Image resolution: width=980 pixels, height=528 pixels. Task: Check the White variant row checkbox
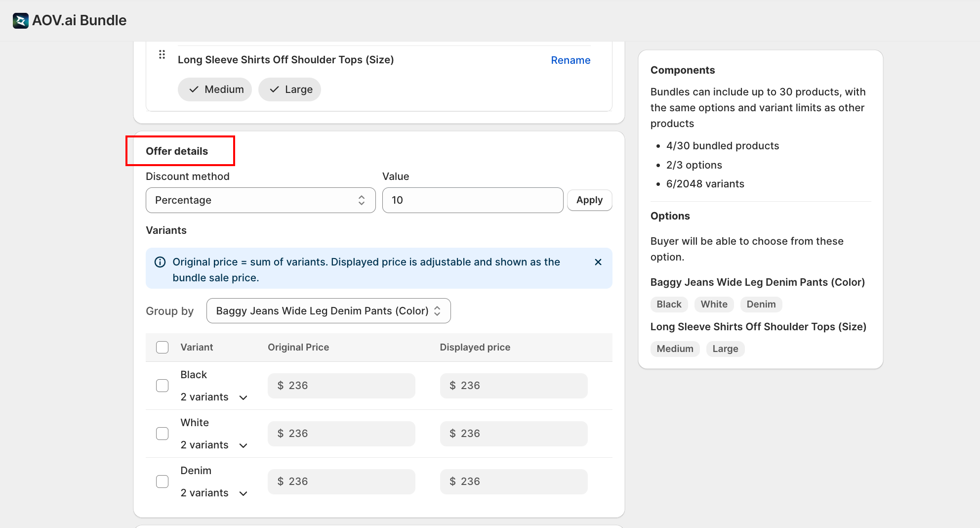162,434
